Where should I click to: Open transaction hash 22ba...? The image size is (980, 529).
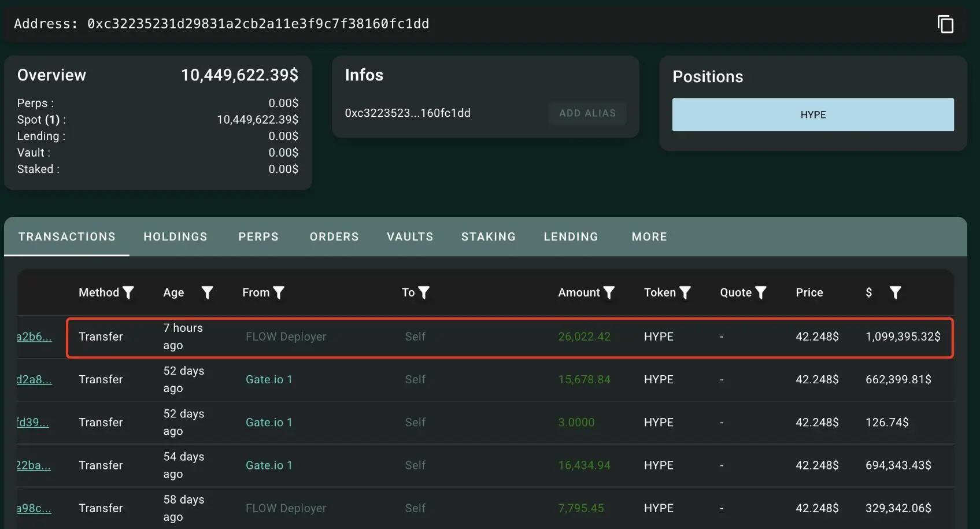[34, 465]
